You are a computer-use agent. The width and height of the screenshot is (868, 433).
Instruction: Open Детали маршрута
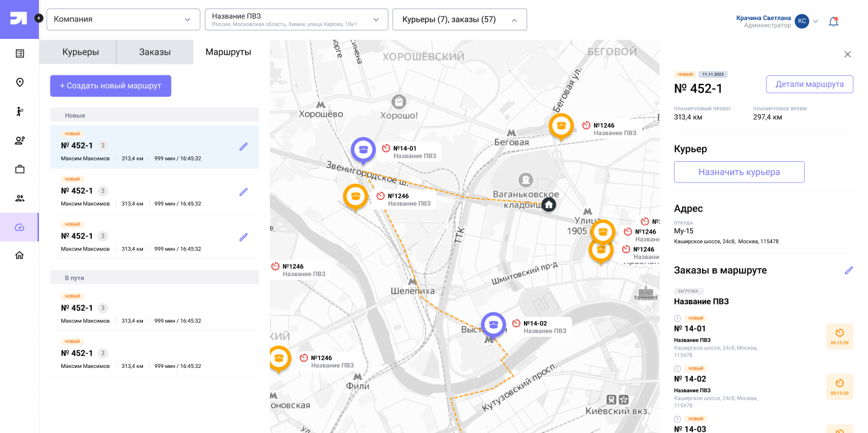[810, 85]
